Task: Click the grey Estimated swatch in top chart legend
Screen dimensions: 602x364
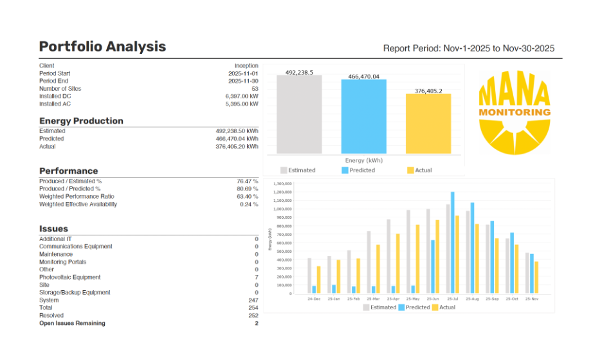Action: pos(284,170)
